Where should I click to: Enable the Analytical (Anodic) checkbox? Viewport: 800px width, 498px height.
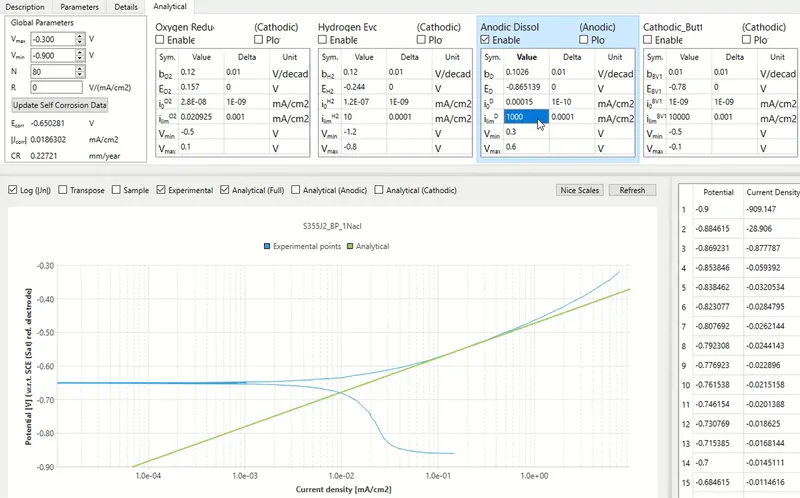tap(294, 190)
